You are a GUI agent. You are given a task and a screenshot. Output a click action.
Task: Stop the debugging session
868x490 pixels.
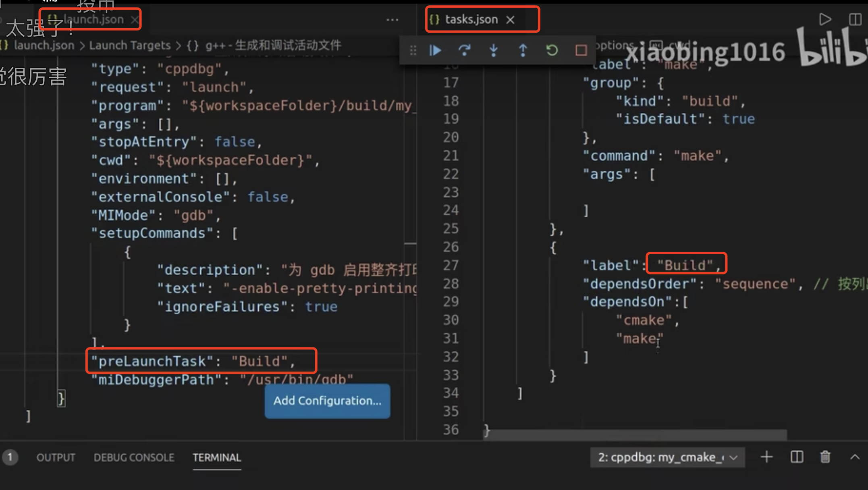point(581,50)
